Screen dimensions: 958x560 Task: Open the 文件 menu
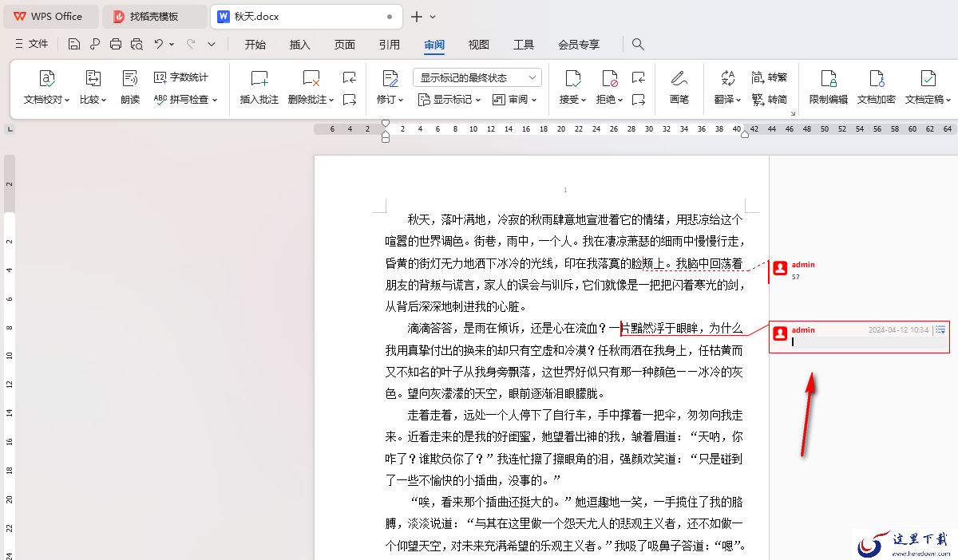pos(32,45)
